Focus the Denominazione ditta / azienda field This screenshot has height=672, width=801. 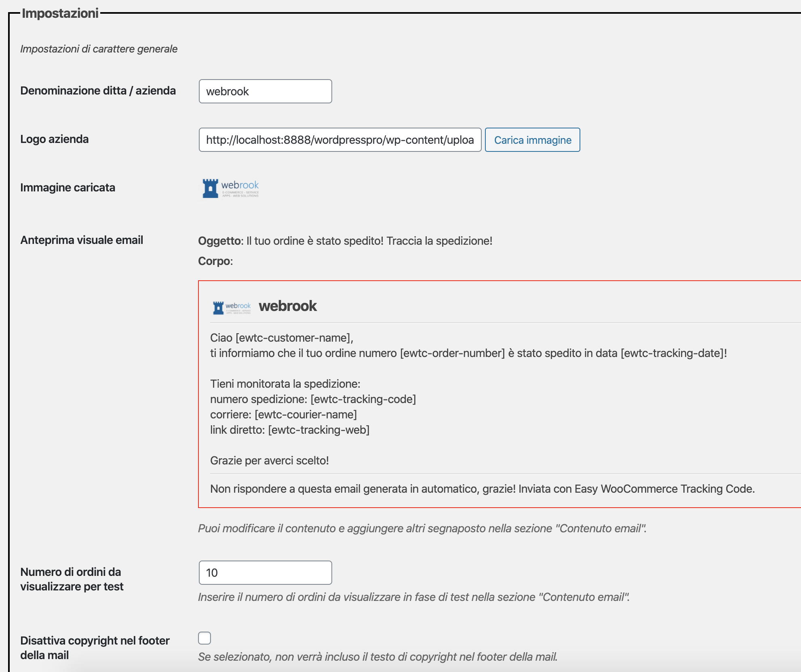265,91
